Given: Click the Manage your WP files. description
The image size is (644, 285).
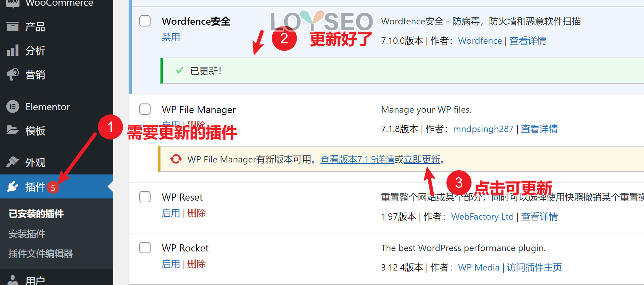Looking at the screenshot, I should pos(426,109).
